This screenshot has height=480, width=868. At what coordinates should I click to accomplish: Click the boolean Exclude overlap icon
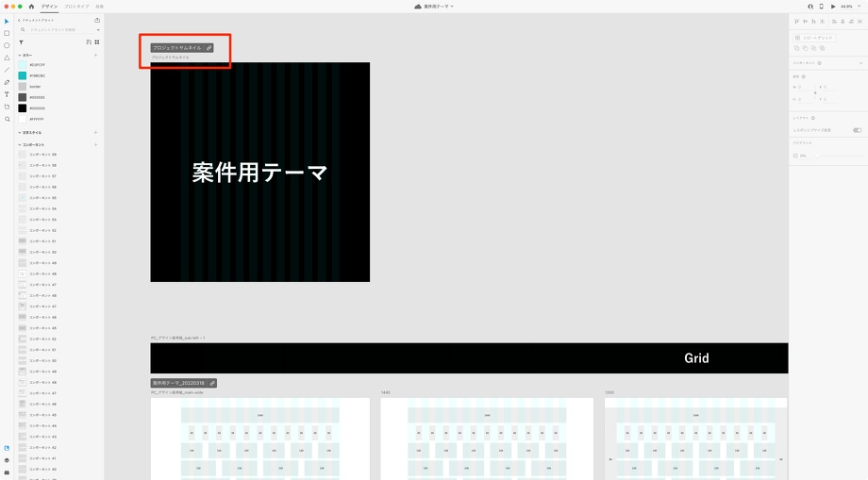pos(822,49)
